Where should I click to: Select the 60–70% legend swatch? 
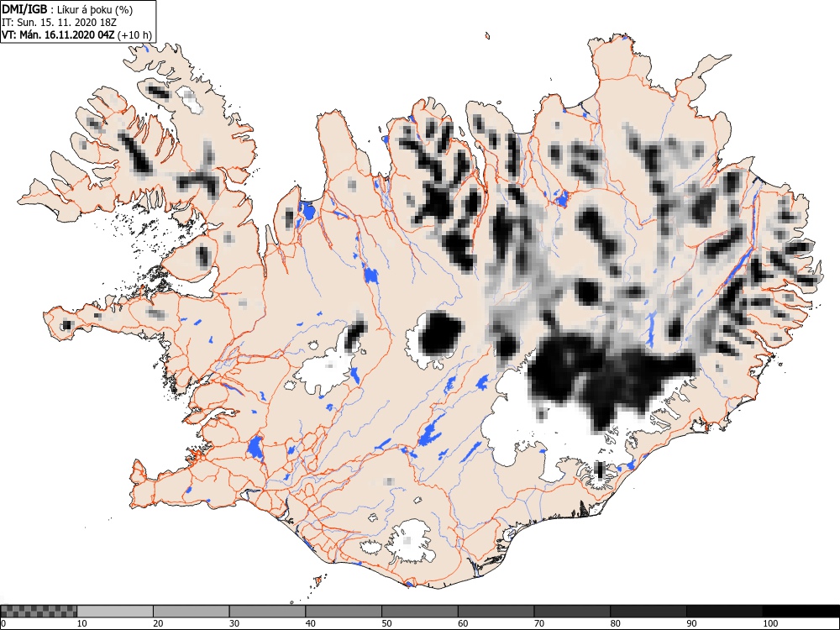[496, 612]
